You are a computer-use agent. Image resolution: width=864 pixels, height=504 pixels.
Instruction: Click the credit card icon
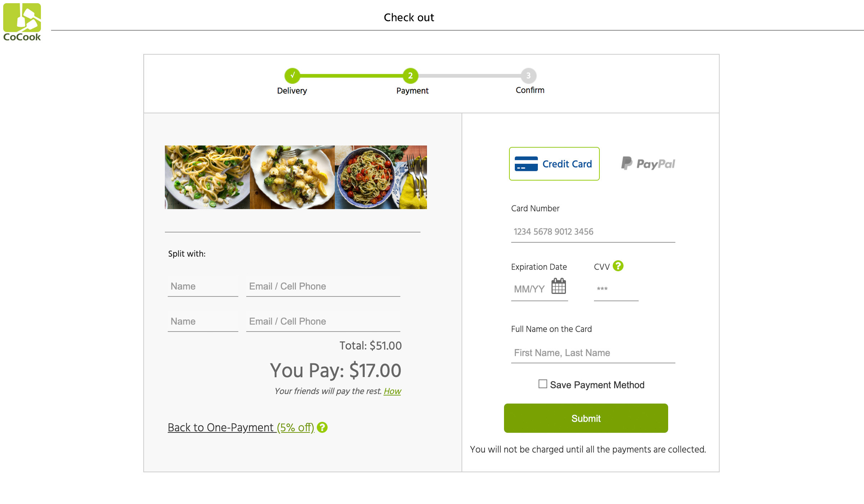(x=526, y=164)
